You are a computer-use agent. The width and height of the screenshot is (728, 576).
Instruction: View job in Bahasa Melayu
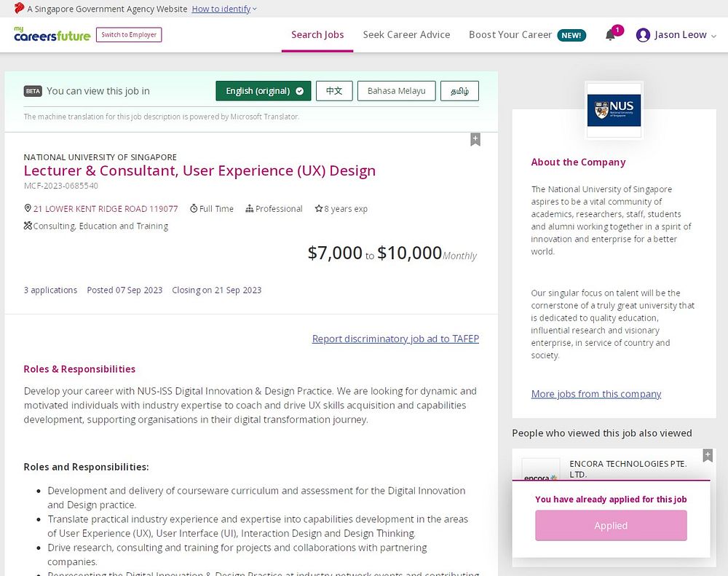[x=397, y=91]
